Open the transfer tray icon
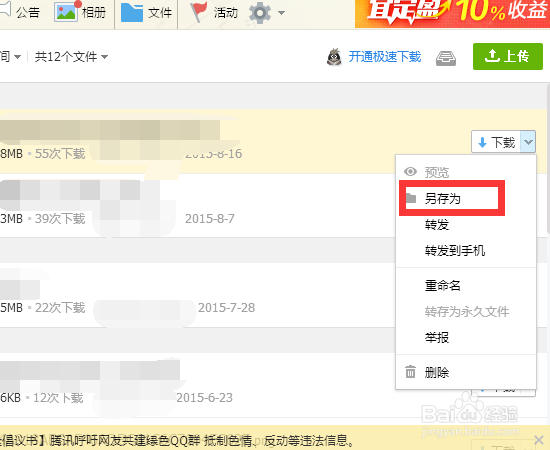This screenshot has height=450, width=550. tap(446, 58)
